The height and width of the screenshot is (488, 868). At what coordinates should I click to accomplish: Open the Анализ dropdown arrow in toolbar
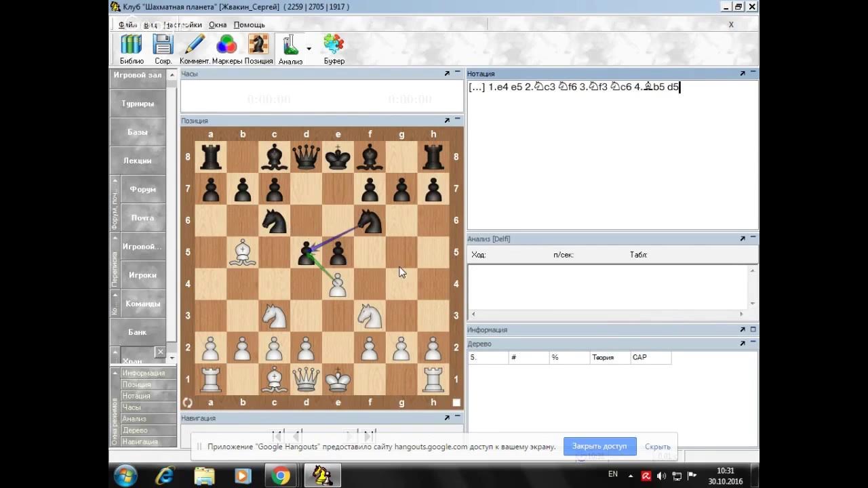point(309,48)
